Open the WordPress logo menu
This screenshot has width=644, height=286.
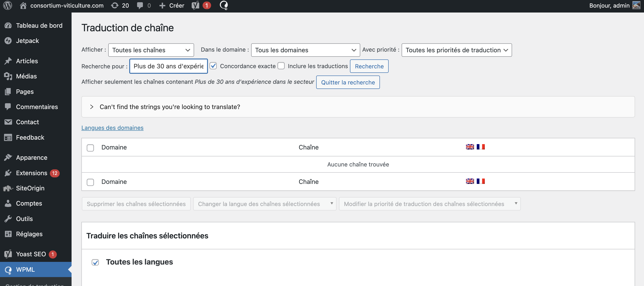8,6
